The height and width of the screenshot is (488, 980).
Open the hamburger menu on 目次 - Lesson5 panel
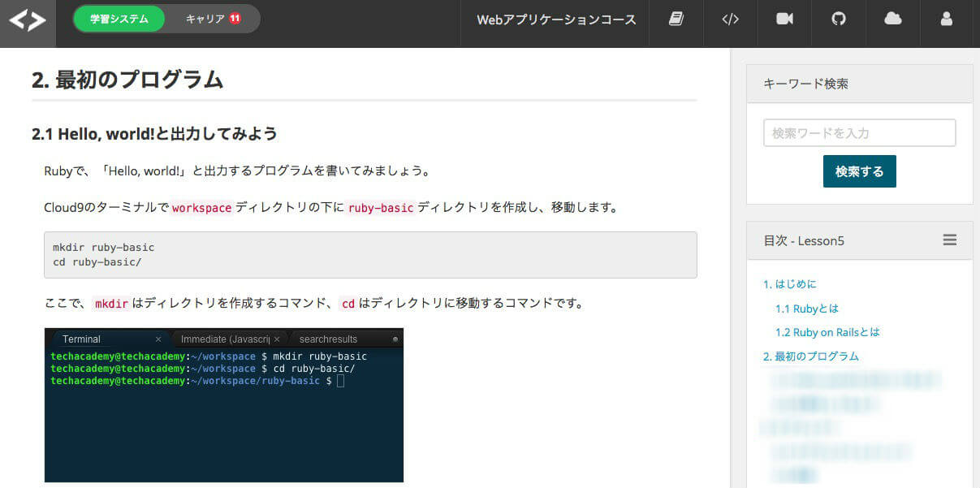pyautogui.click(x=949, y=240)
